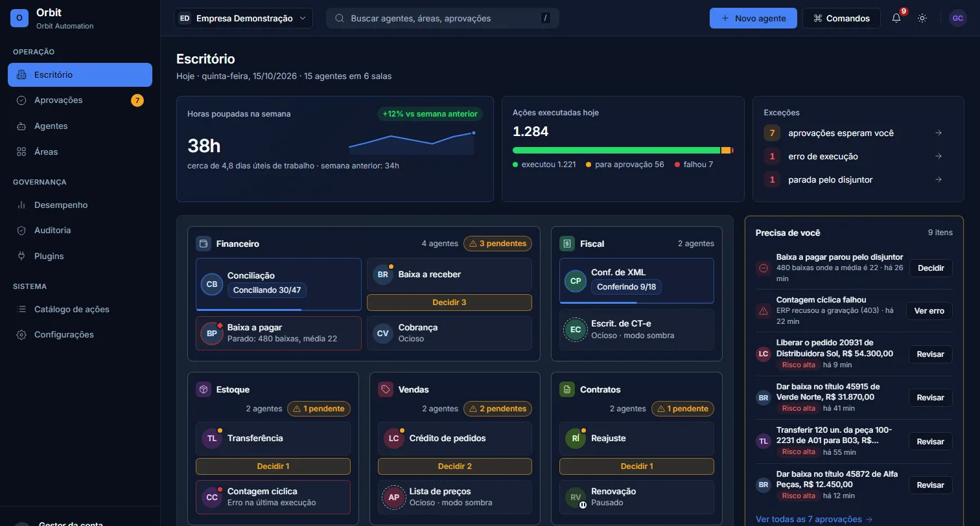Click the Contratos document icon
Viewport: 980px width, 526px height.
tap(567, 389)
